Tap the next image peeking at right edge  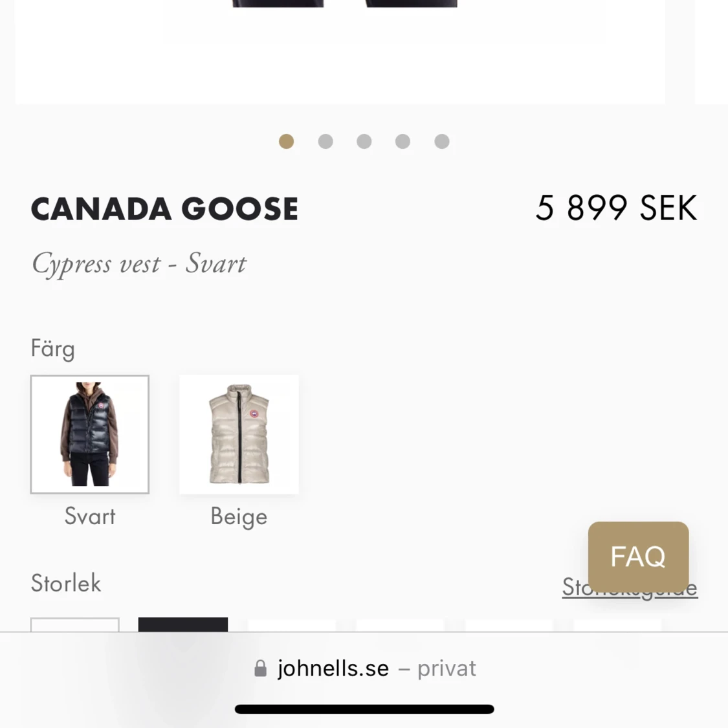tap(711, 52)
